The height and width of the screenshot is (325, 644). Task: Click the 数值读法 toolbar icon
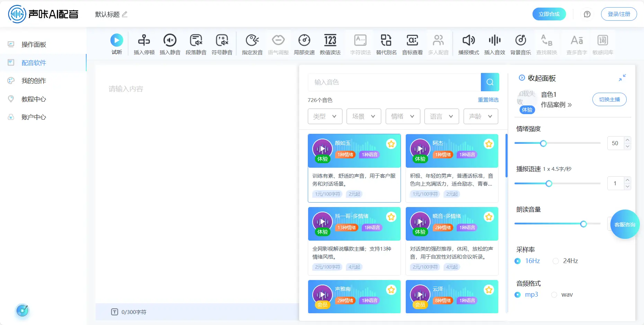click(330, 43)
